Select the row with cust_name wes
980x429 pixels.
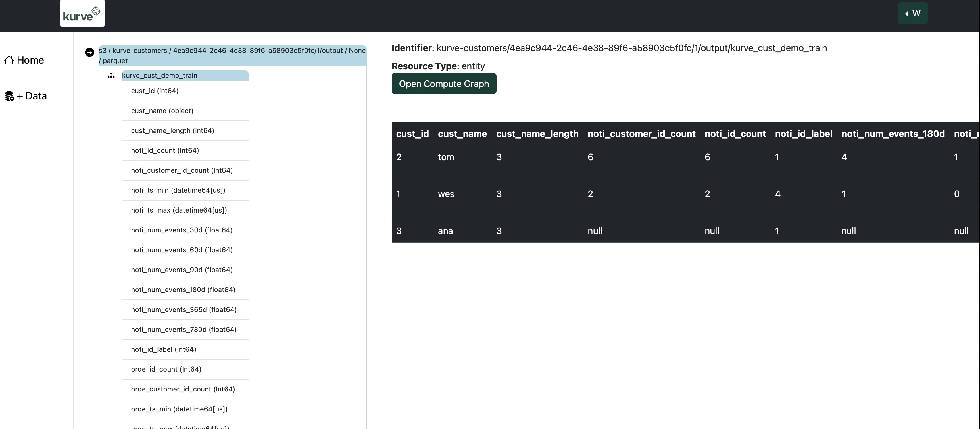pyautogui.click(x=571, y=194)
